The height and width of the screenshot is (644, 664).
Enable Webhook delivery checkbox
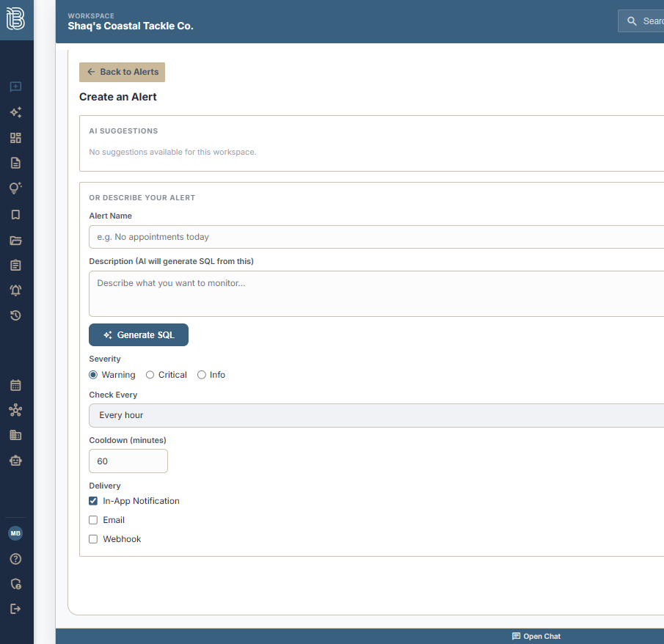93,539
